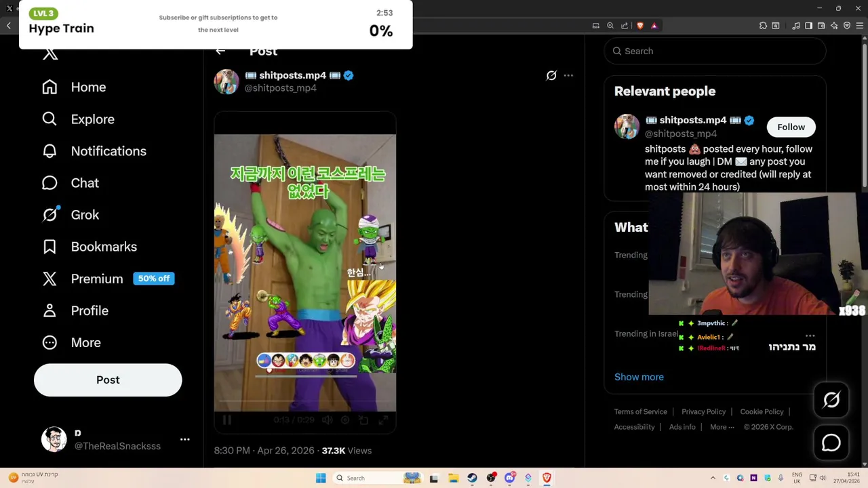
Task: Open Brave browser taskbar icon
Action: tap(547, 478)
